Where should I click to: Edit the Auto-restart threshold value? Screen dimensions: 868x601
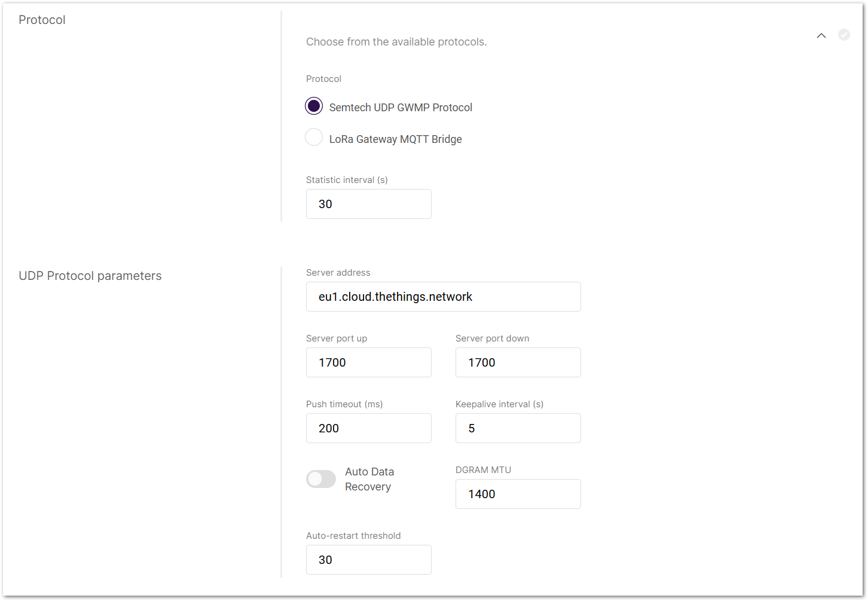pos(368,560)
